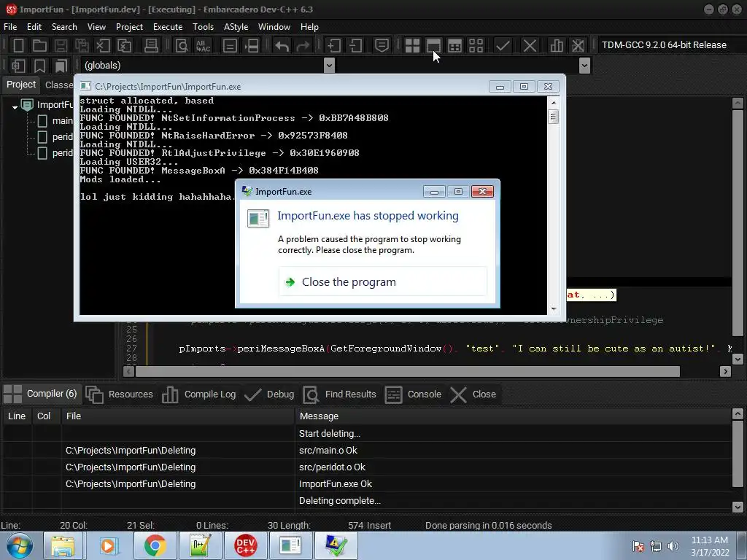The height and width of the screenshot is (560, 747).
Task: Click the Delete profiling information toolbar icon
Action: tap(578, 46)
